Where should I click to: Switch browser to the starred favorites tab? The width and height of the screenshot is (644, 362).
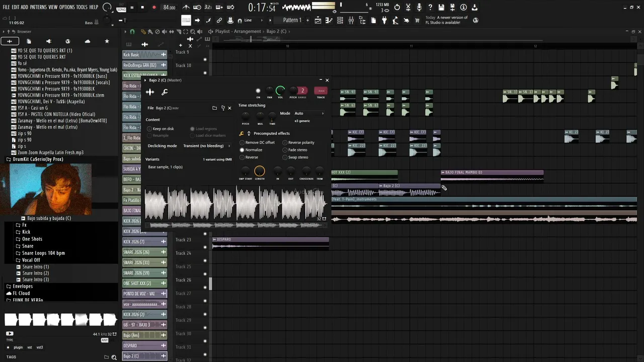click(x=107, y=41)
